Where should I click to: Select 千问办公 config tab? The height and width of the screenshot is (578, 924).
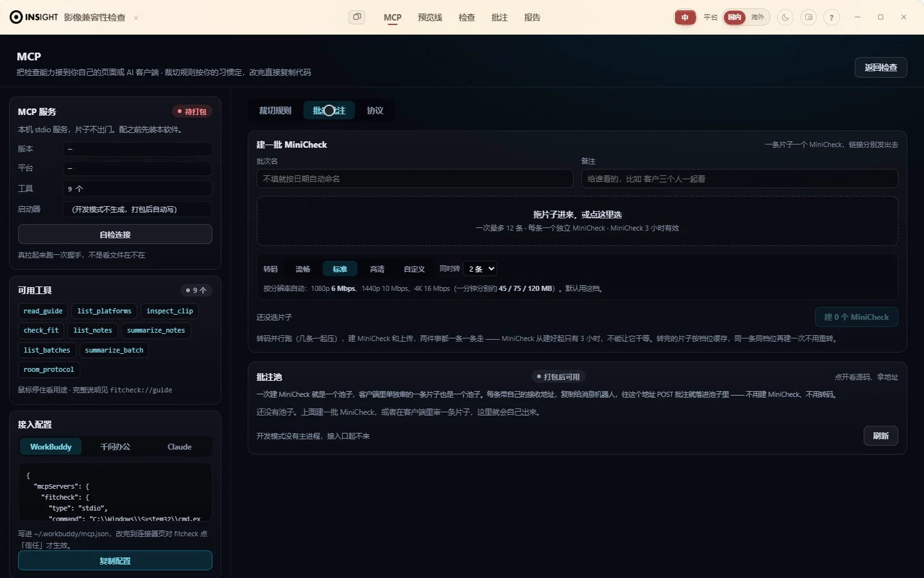(116, 447)
